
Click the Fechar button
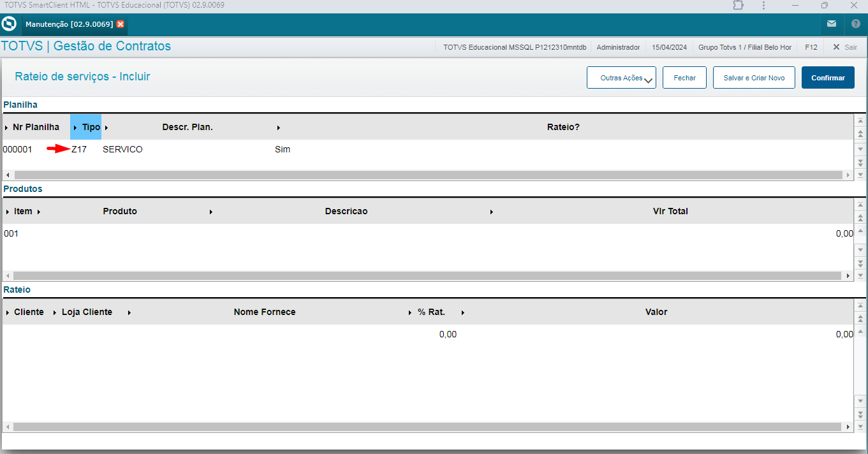(x=684, y=78)
